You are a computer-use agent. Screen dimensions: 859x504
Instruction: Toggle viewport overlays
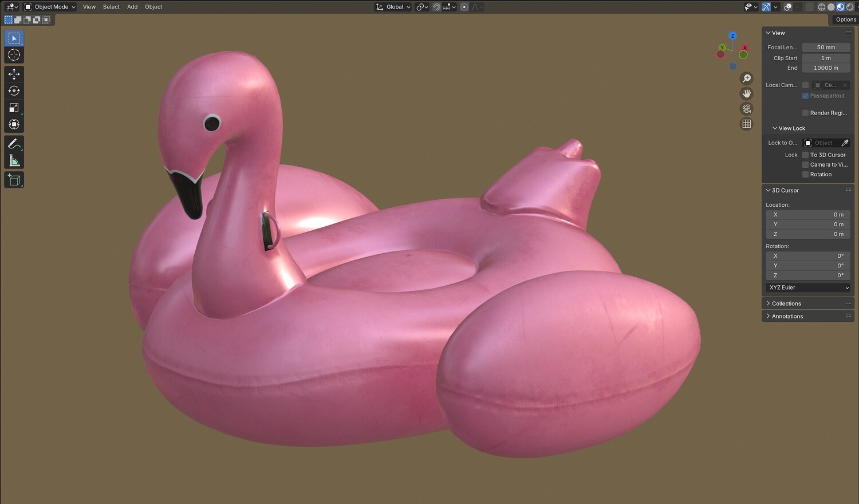click(788, 7)
